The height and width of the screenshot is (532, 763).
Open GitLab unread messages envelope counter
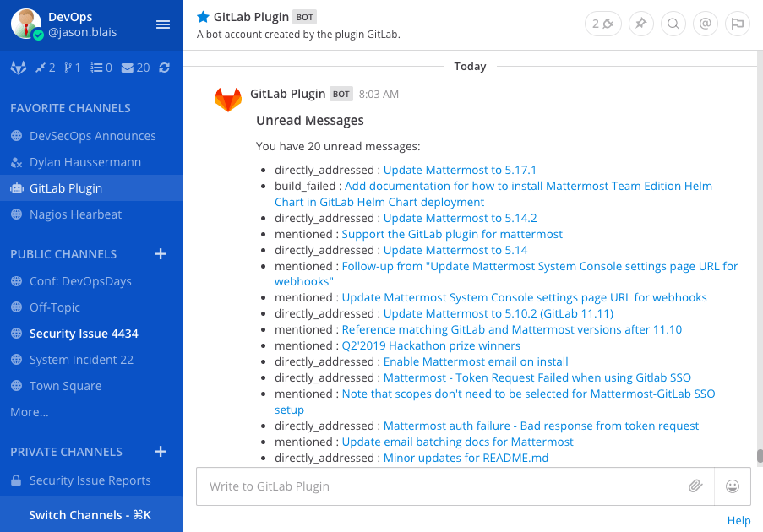[x=135, y=68]
